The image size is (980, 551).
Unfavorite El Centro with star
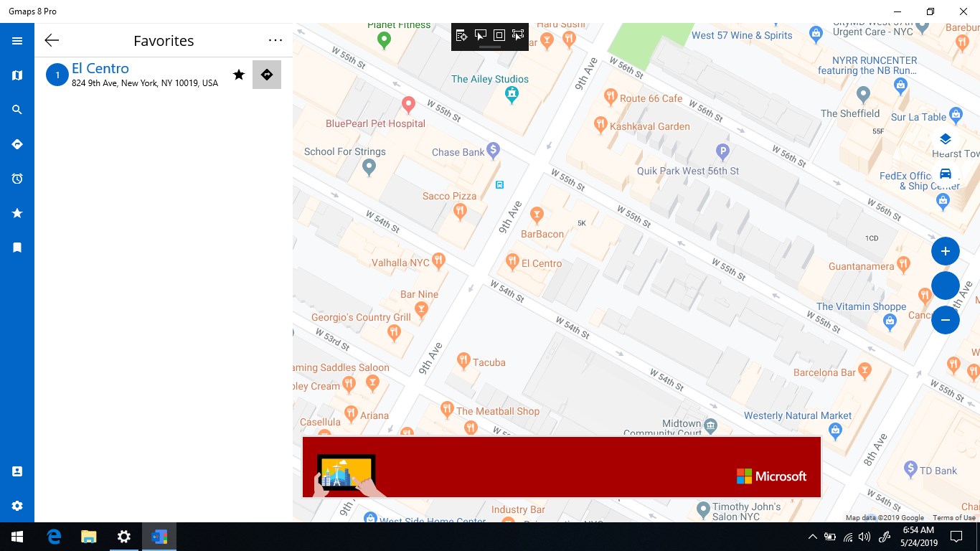click(239, 75)
